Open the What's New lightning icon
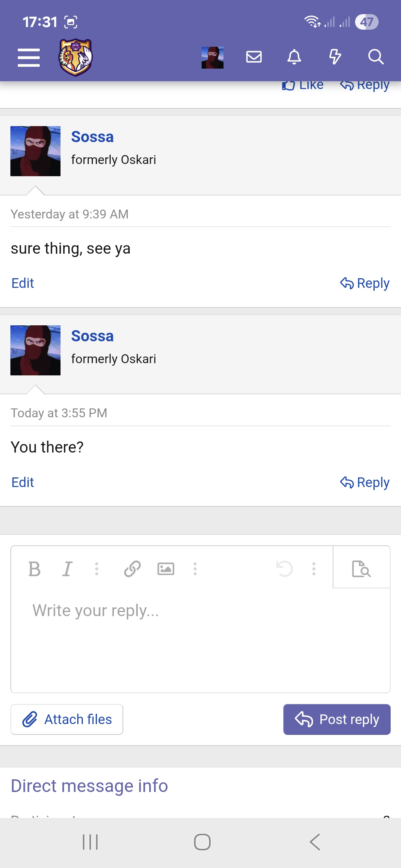The width and height of the screenshot is (401, 868). [335, 57]
